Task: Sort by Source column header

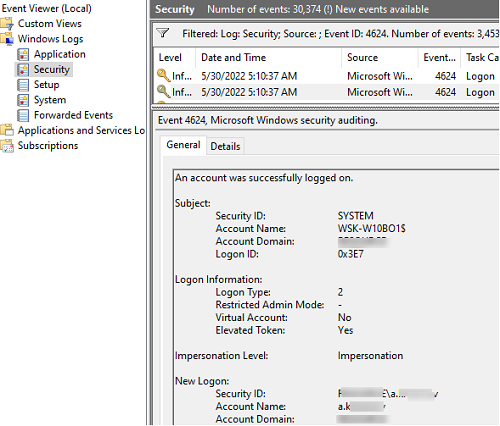Action: click(x=362, y=58)
